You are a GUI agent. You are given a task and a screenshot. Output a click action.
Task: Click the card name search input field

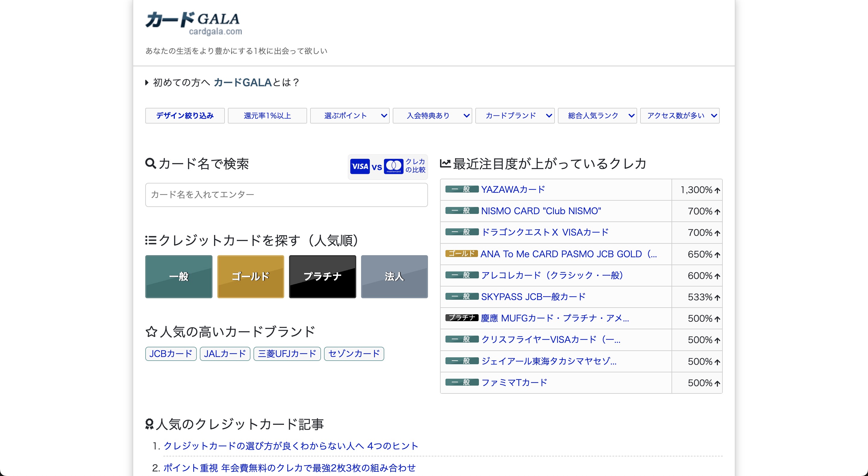click(x=286, y=195)
